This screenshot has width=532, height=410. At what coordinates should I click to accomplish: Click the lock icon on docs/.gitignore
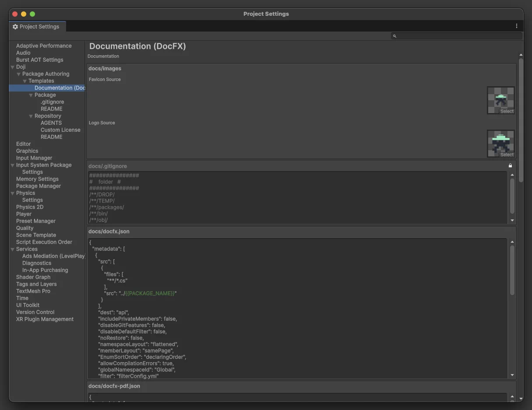510,166
